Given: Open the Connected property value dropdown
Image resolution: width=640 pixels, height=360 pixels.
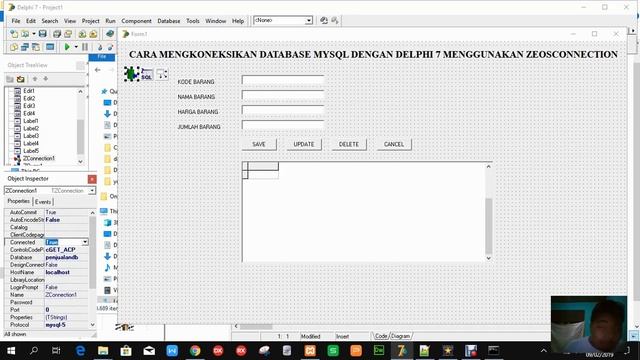Looking at the screenshot, I should [x=84, y=242].
